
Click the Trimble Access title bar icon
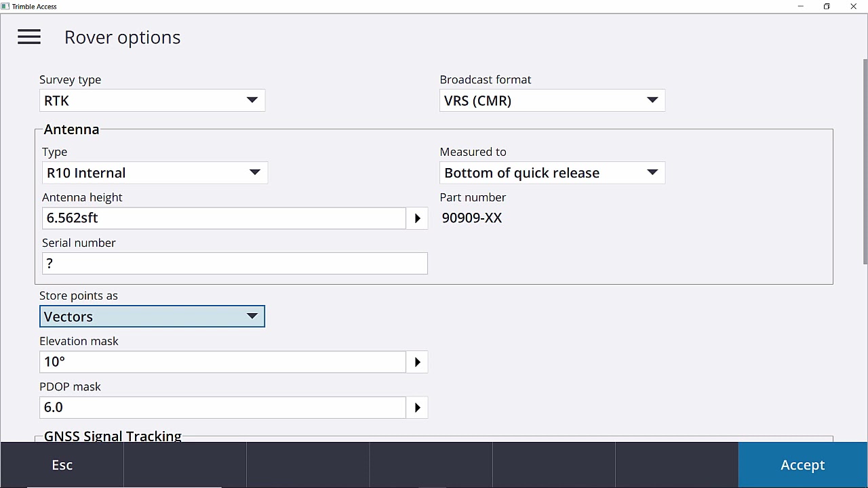coord(5,6)
